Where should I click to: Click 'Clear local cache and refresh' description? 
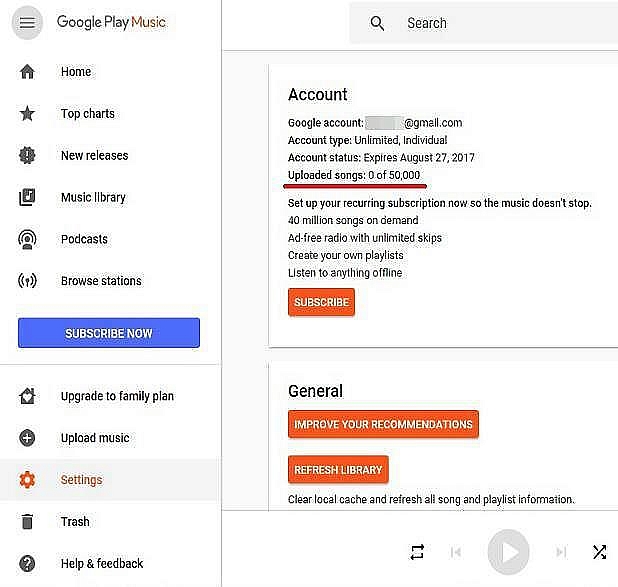pos(431,499)
